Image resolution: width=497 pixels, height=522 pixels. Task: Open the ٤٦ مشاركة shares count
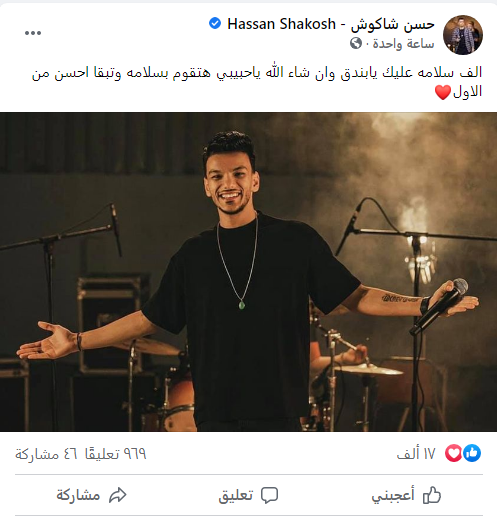(x=46, y=454)
